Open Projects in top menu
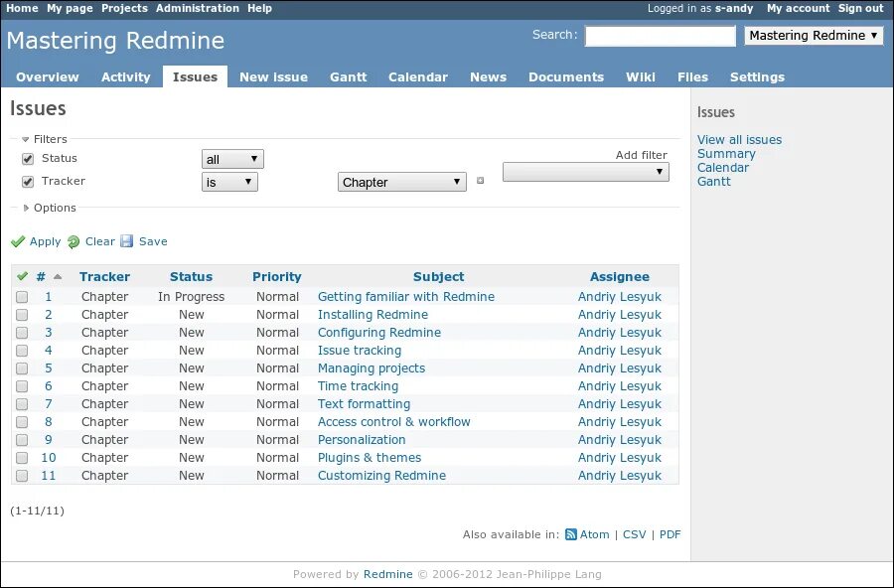Image resolution: width=894 pixels, height=588 pixels. tap(124, 9)
